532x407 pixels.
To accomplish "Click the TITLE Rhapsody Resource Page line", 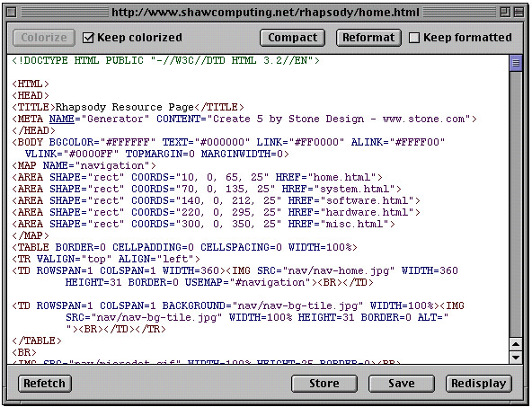I will [x=128, y=108].
